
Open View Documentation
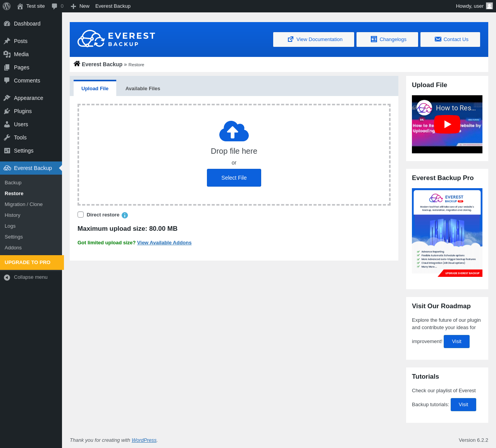coord(313,39)
